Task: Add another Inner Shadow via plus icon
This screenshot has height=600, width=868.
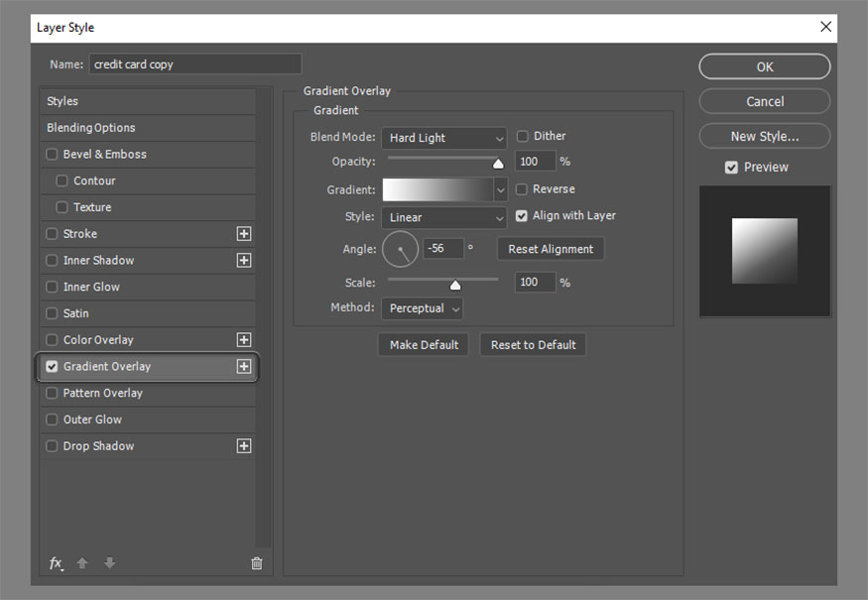Action: (244, 260)
